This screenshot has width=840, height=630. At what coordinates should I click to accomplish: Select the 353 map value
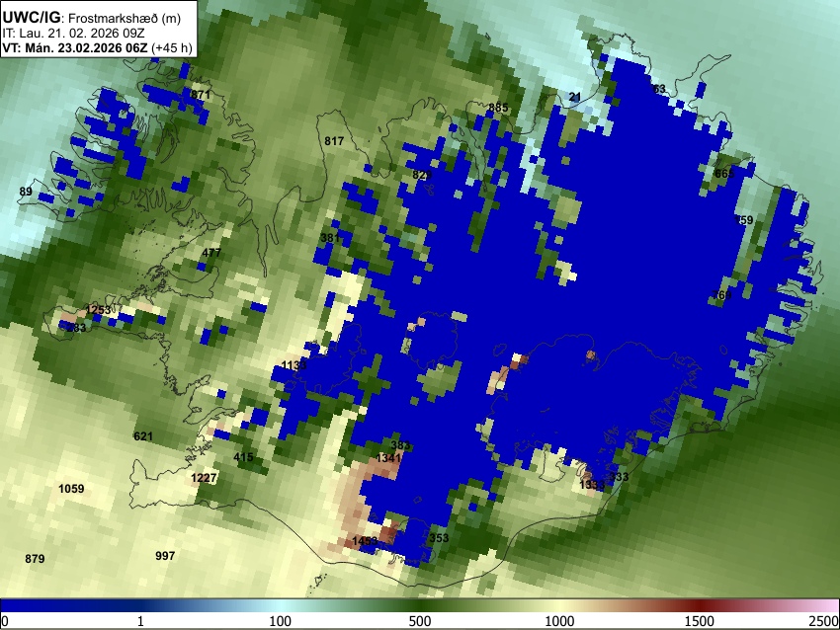click(439, 538)
